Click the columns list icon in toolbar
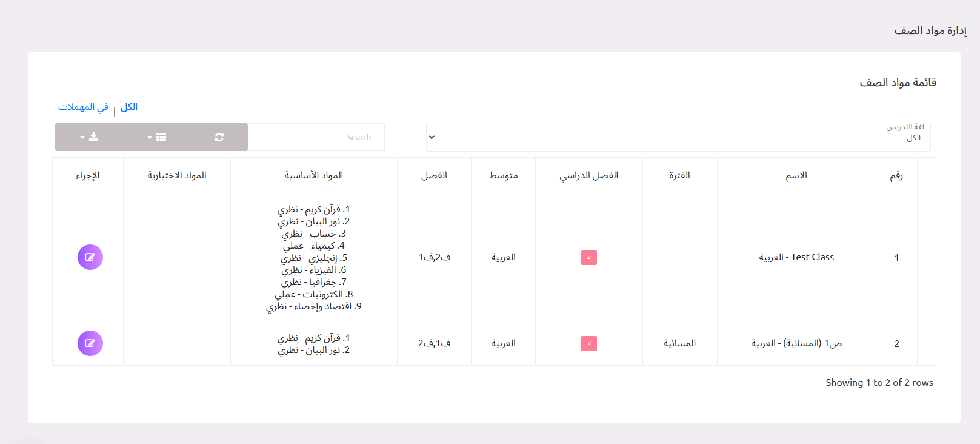 (x=161, y=137)
